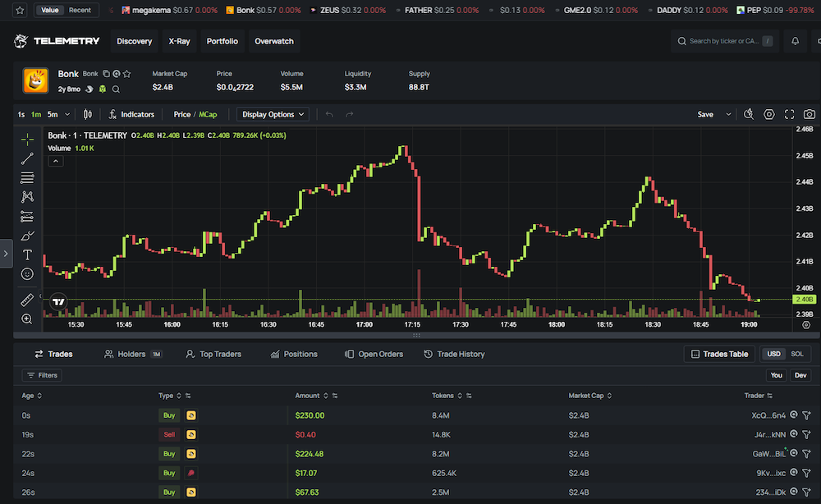Open the Display Options dropdown
The width and height of the screenshot is (821, 504).
(271, 115)
